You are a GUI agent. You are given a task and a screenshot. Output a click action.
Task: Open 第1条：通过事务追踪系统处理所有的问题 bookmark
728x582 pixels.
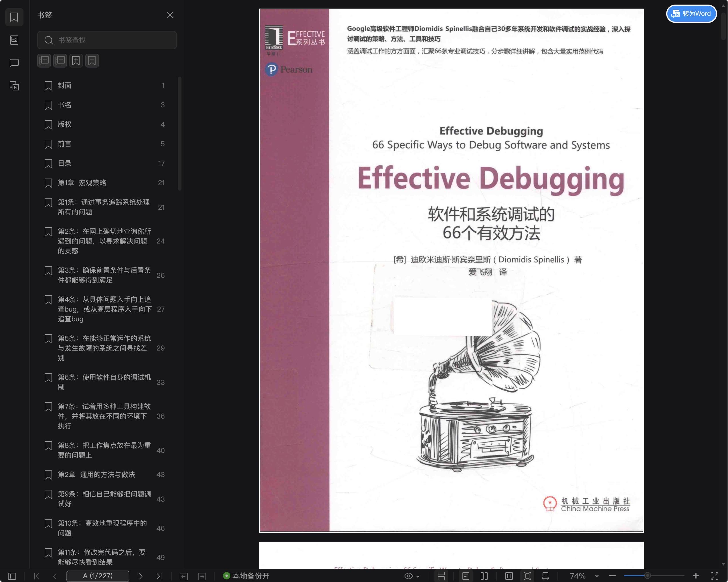pyautogui.click(x=105, y=207)
